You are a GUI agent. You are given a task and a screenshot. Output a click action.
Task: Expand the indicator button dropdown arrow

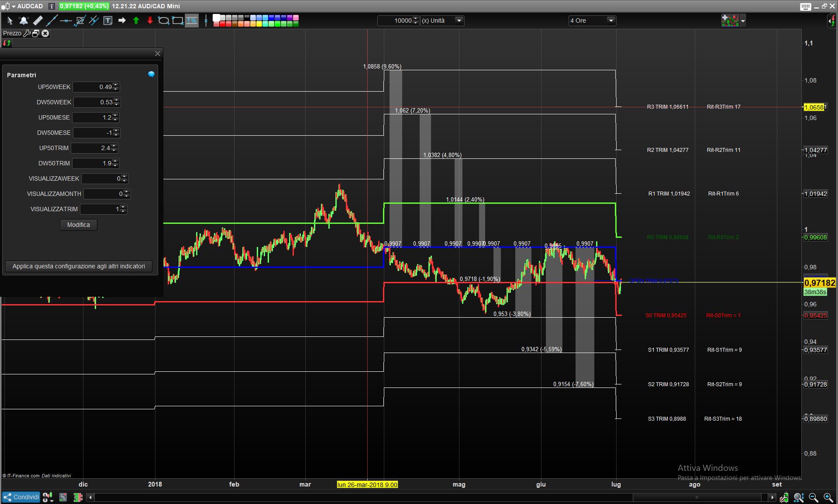743,21
